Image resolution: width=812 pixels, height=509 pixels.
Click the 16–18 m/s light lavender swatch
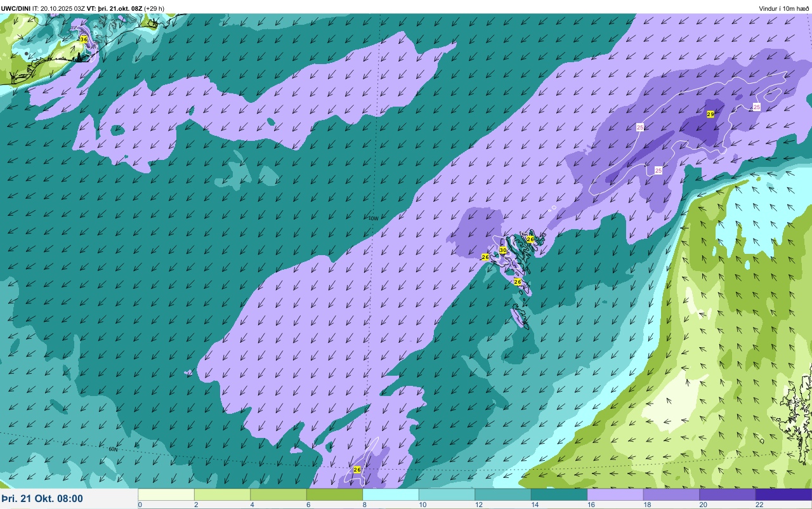(x=615, y=494)
